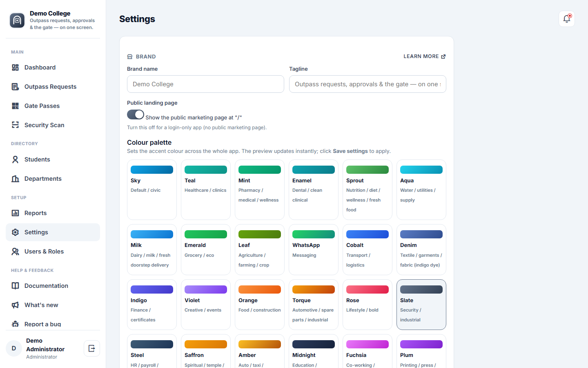This screenshot has height=368, width=588.
Task: Click the Report a bug icon
Action: [x=16, y=324]
